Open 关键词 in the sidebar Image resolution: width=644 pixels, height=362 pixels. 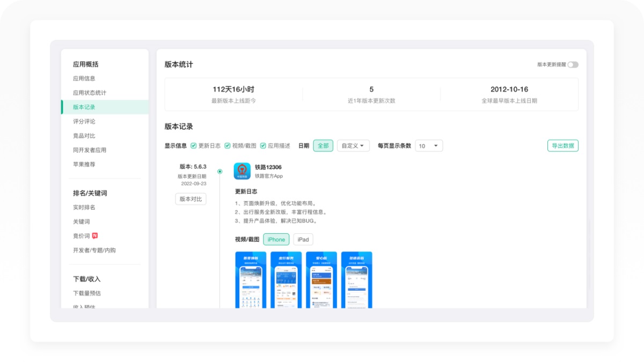(82, 221)
